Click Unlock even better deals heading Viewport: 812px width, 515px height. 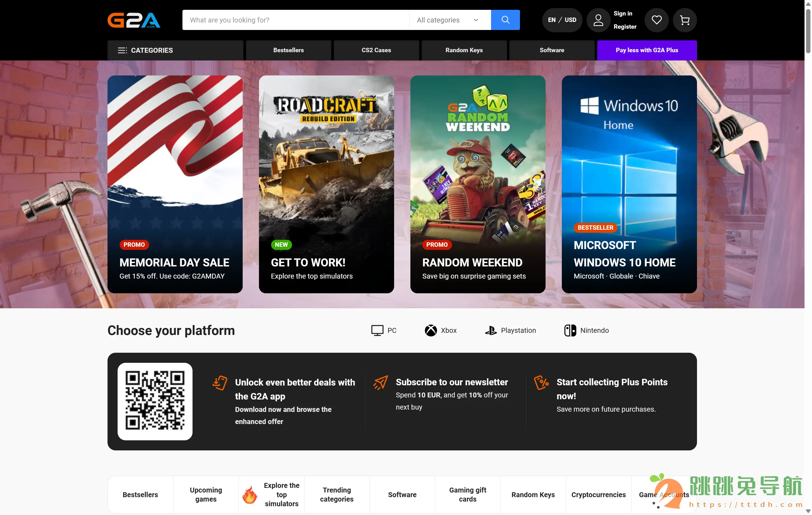(x=295, y=389)
